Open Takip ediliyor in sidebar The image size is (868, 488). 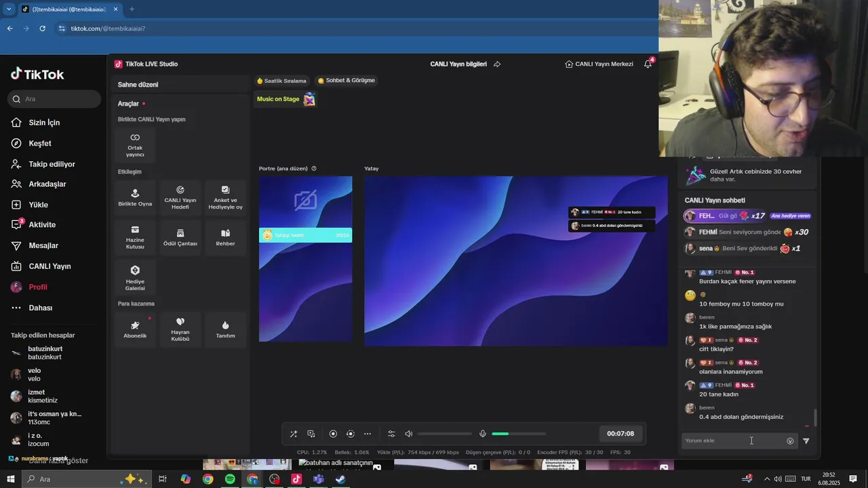(51, 164)
